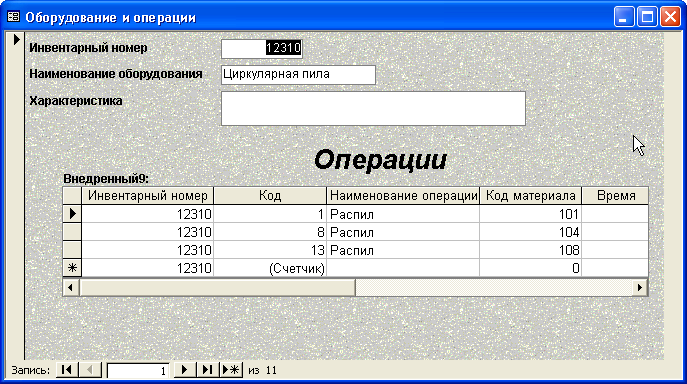The height and width of the screenshot is (384, 687).
Task: Select the subform row with Код 1
Action: click(72, 214)
